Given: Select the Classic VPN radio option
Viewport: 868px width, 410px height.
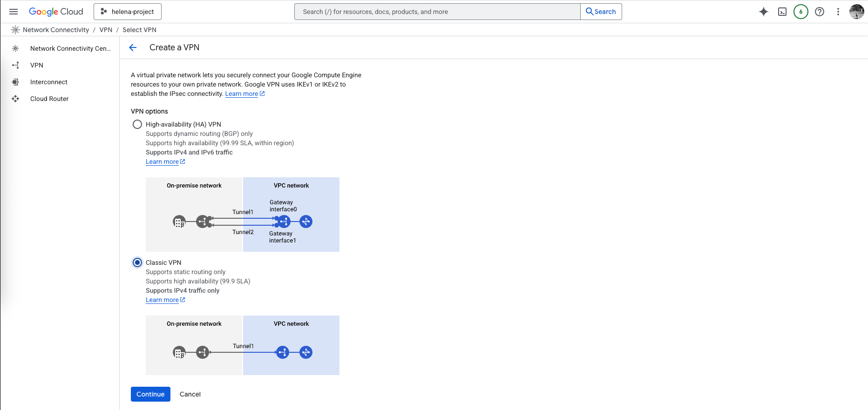Looking at the screenshot, I should point(137,262).
